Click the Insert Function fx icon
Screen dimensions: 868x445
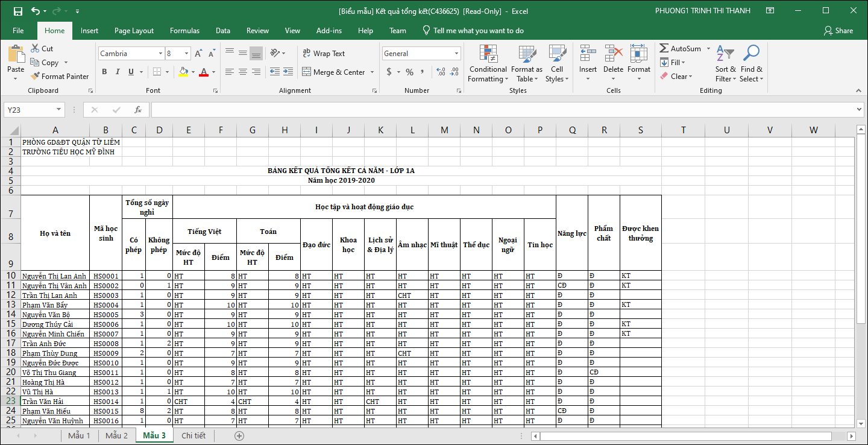138,110
